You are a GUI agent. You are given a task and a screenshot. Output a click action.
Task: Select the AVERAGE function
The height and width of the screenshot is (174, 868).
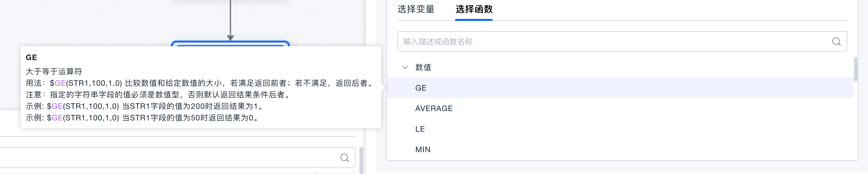(434, 109)
